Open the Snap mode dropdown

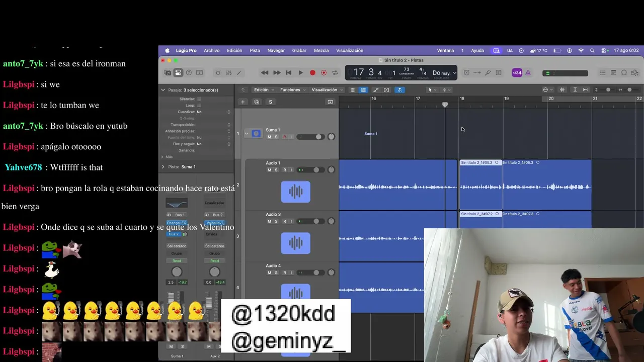tap(547, 90)
